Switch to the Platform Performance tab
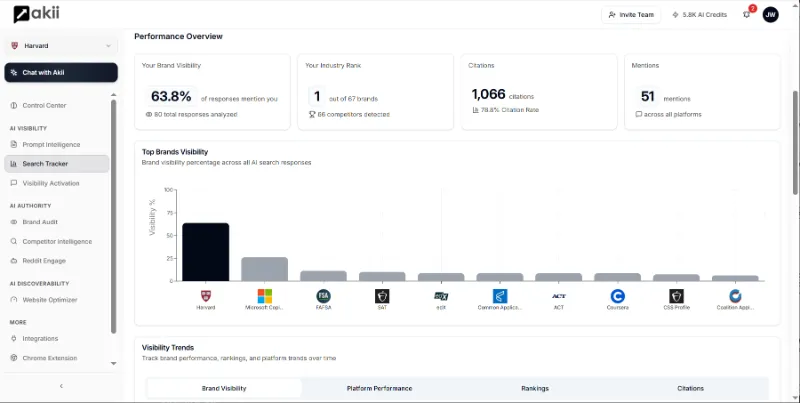 [379, 388]
